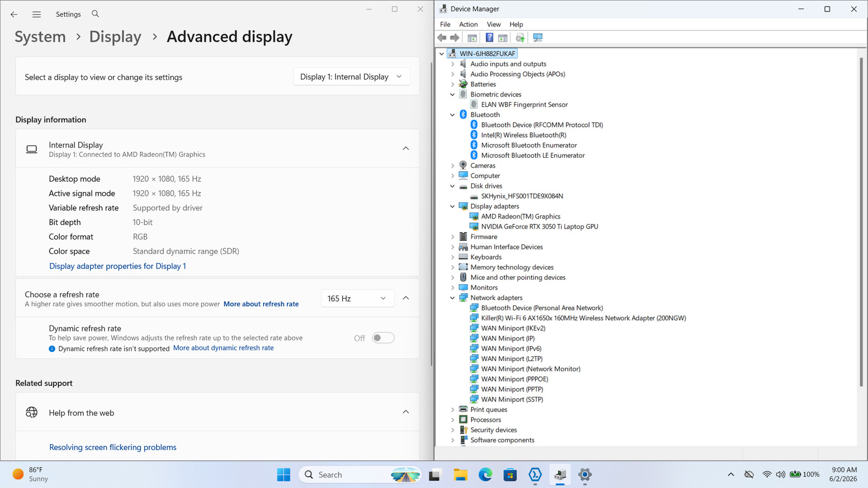Expand the Cameras node

tap(452, 166)
